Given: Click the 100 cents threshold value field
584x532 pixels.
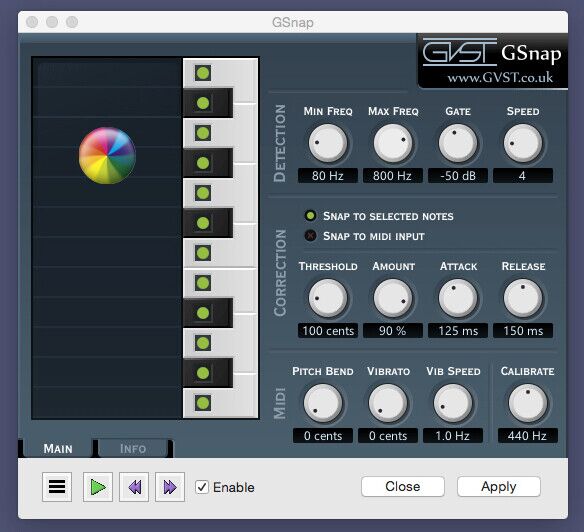Looking at the screenshot, I should click(328, 330).
